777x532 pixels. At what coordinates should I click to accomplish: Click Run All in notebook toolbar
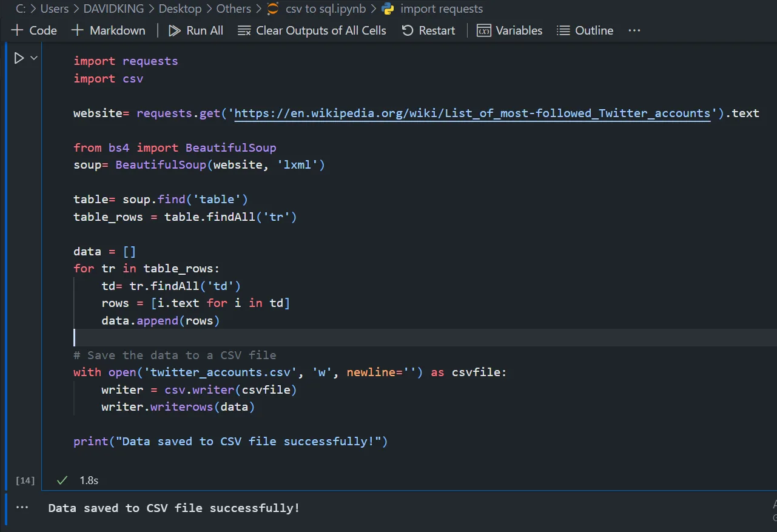click(196, 30)
